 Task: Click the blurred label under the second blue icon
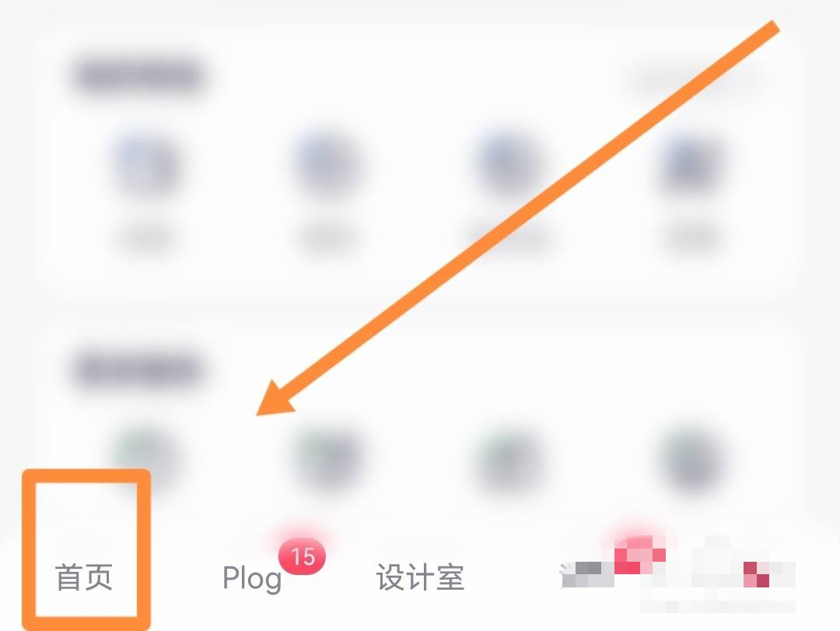pos(327,238)
